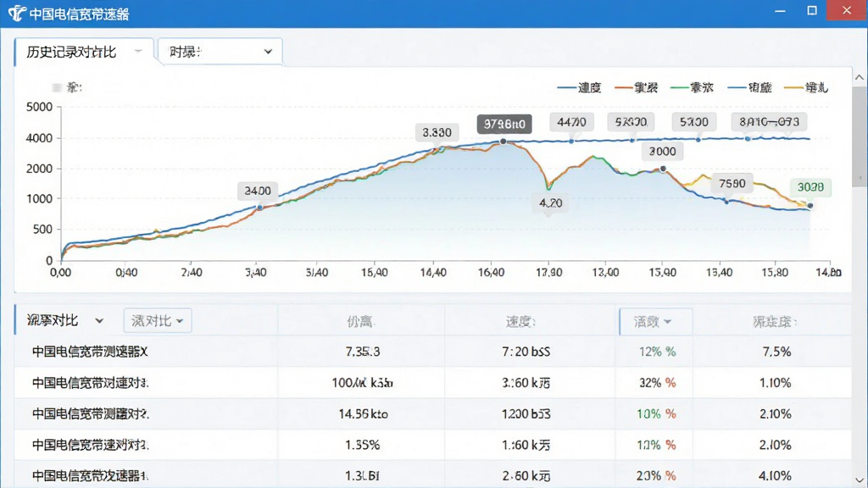Click the 7590 data label
The height and width of the screenshot is (488, 868).
(732, 183)
